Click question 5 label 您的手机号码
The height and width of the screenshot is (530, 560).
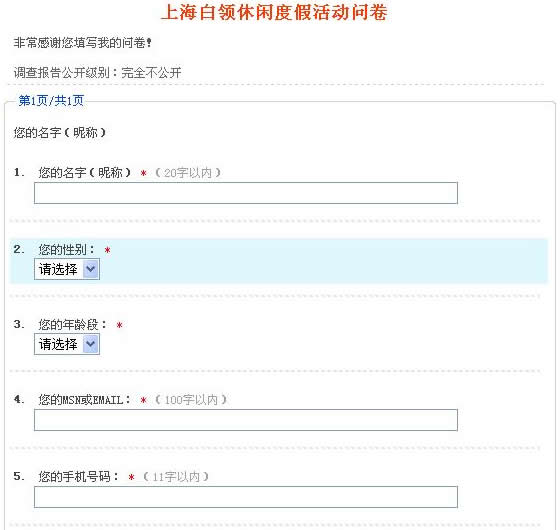pos(79,476)
